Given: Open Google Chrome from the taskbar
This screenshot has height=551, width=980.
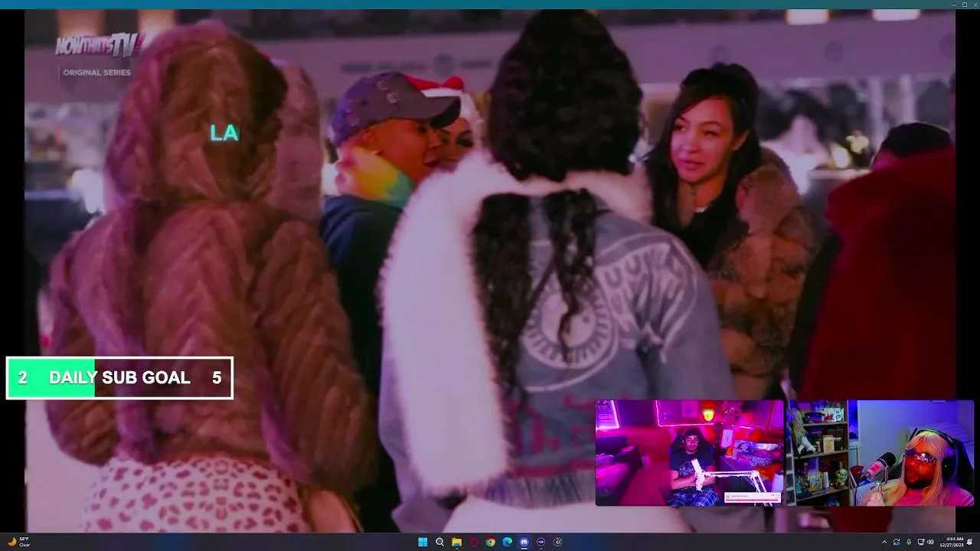Looking at the screenshot, I should pyautogui.click(x=490, y=542).
